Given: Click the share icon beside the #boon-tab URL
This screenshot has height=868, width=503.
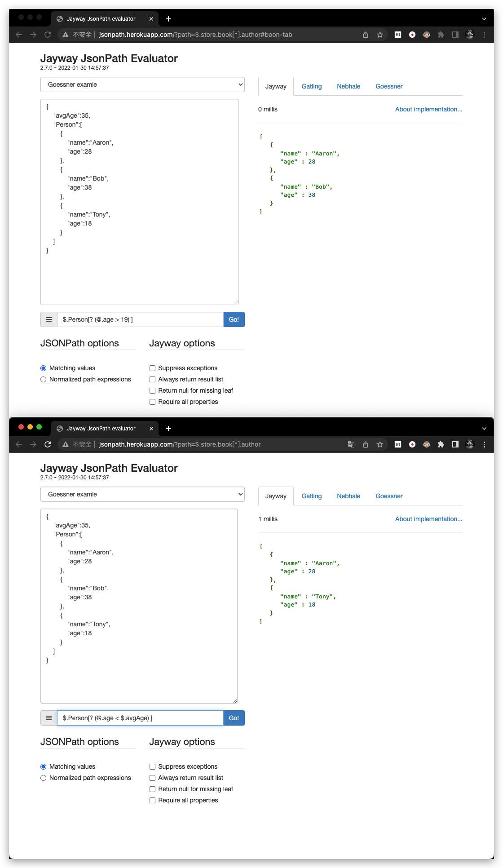Looking at the screenshot, I should (x=366, y=35).
